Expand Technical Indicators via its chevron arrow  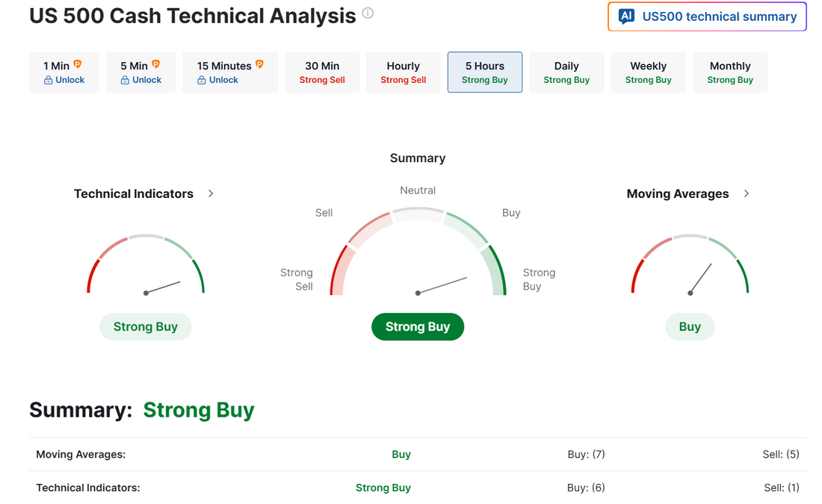tap(211, 193)
